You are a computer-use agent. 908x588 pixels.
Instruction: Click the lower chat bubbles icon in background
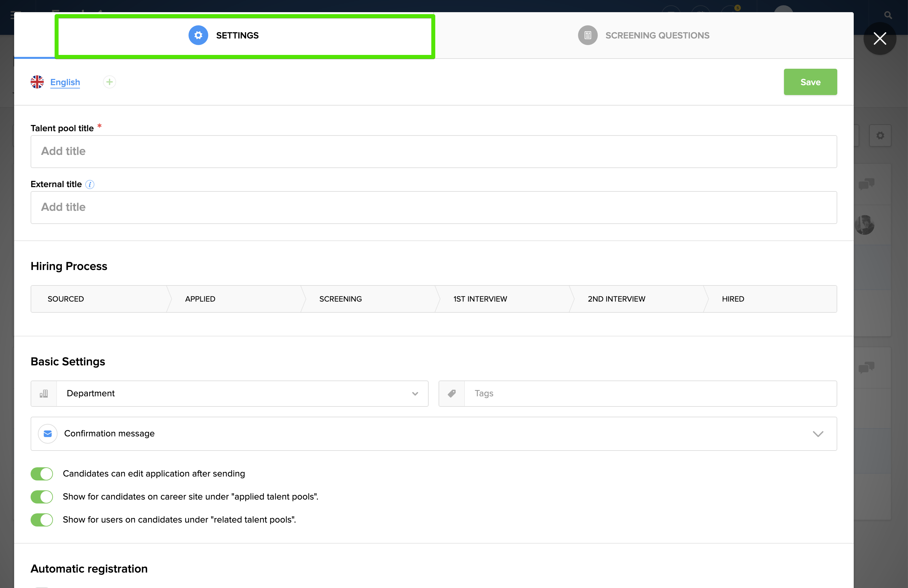click(867, 368)
